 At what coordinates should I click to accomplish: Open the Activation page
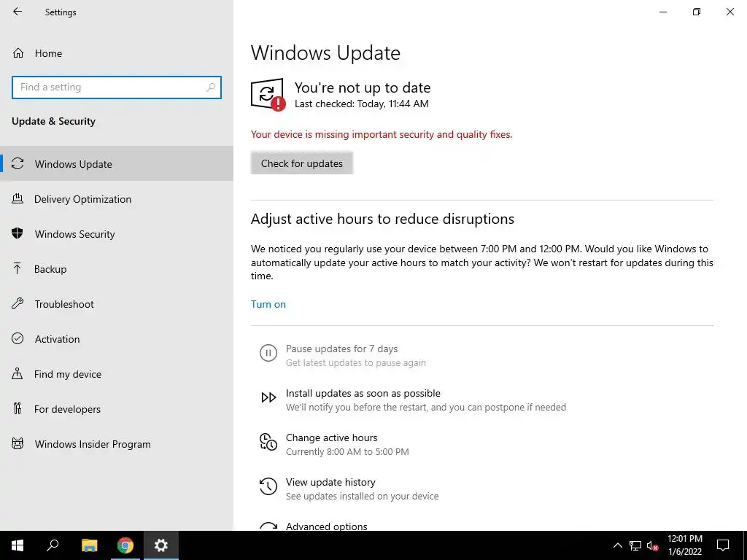117,339
